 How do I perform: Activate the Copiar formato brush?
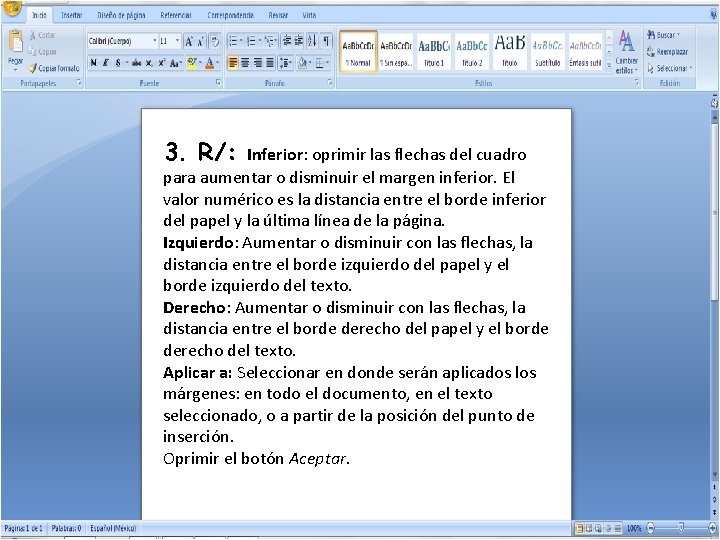(54, 68)
